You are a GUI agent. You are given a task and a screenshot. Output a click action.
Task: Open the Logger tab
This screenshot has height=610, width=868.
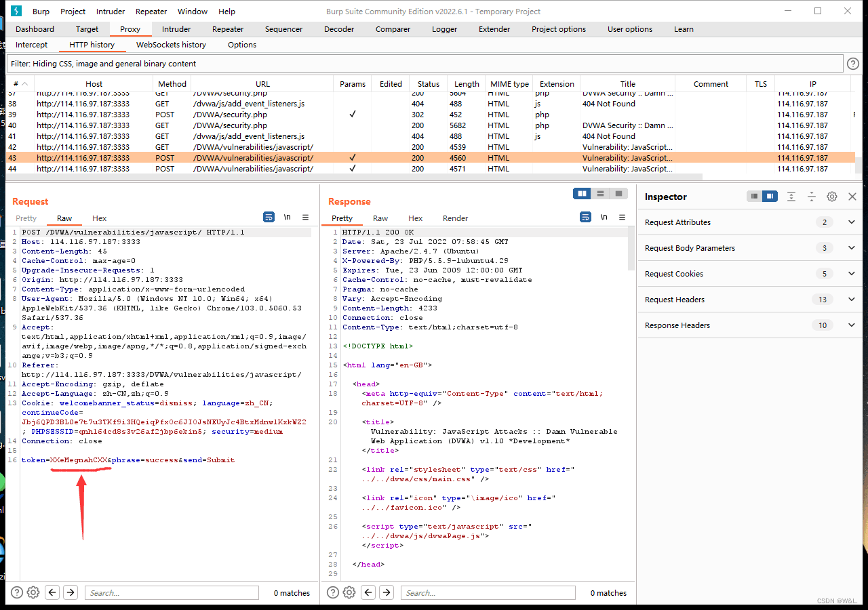point(444,29)
